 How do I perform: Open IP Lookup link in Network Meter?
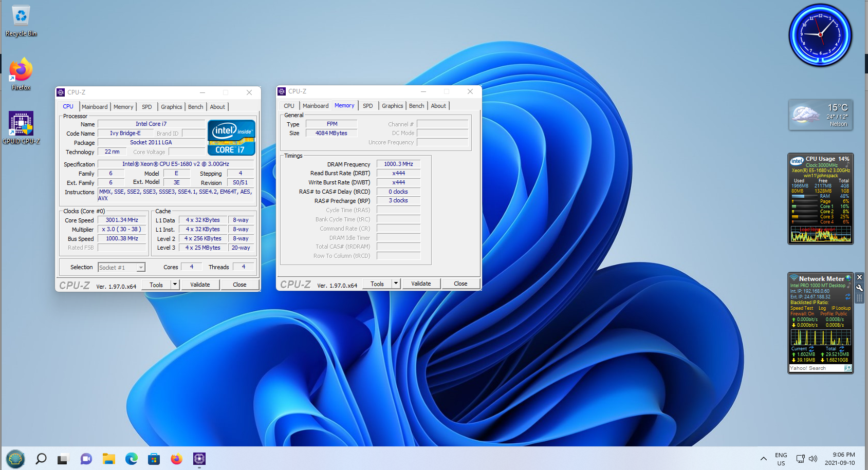point(841,308)
